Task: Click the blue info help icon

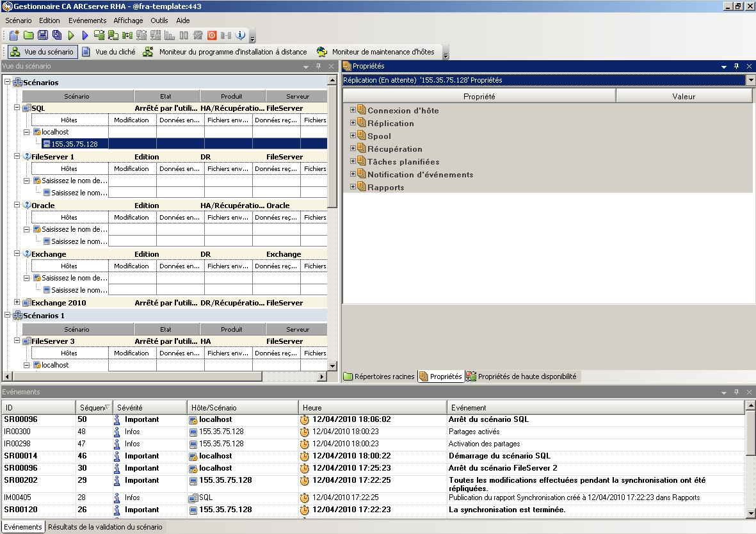Action: [x=241, y=35]
